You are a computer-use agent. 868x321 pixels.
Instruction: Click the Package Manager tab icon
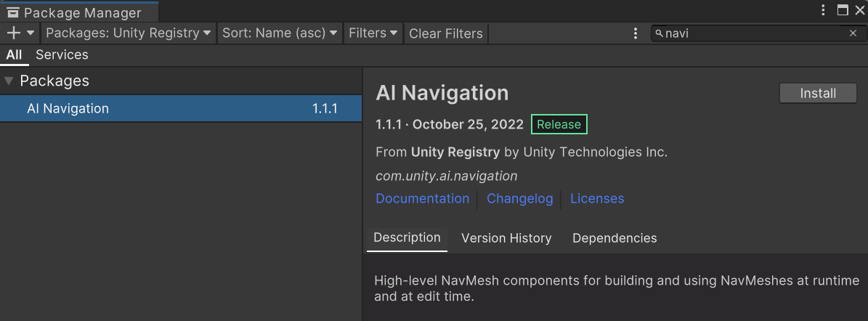tap(13, 12)
